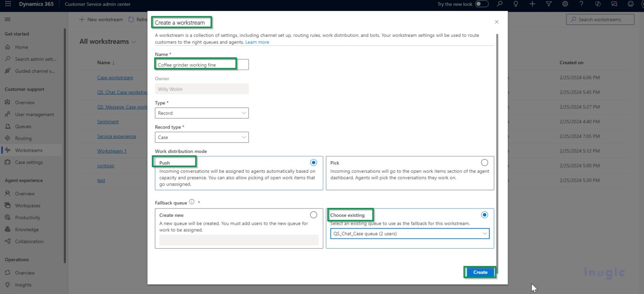This screenshot has height=294, width=644.
Task: Open the Dynamics 365 app launcher waffle
Action: point(8,4)
